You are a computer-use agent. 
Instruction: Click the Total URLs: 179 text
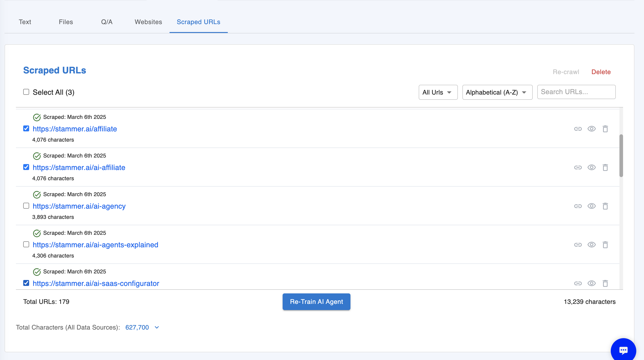tap(46, 302)
